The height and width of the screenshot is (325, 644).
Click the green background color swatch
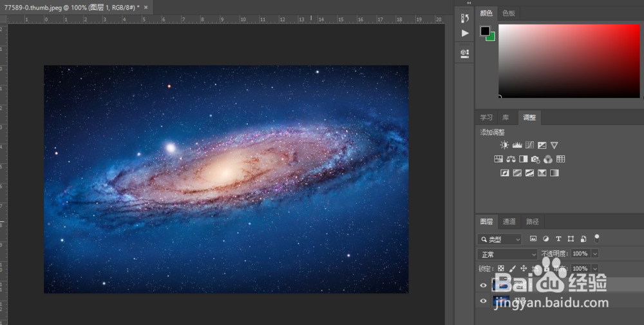pyautogui.click(x=492, y=38)
